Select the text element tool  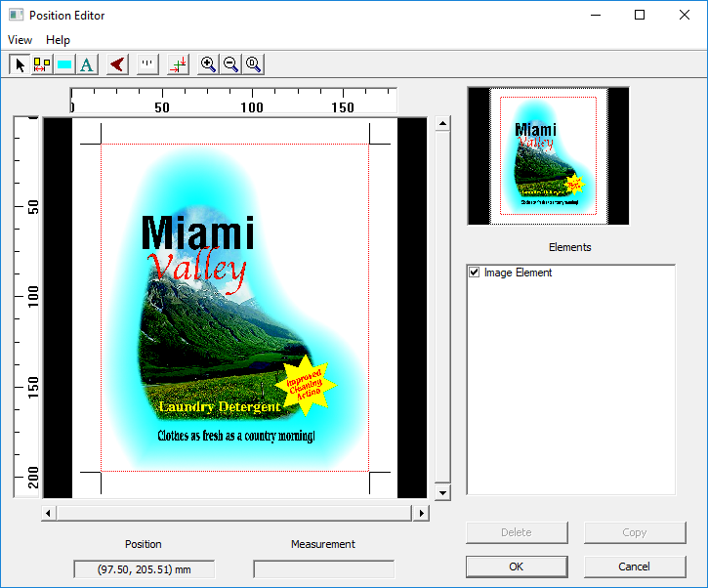(x=87, y=64)
